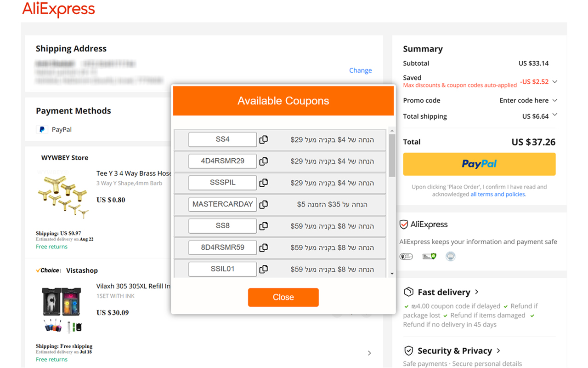
Task: Close the Available Coupons popup
Action: coord(283,297)
